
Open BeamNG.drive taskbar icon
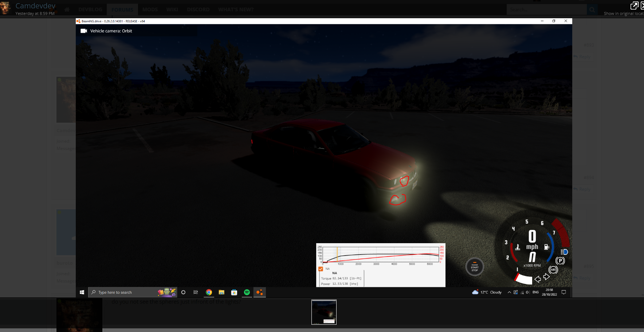pos(260,292)
